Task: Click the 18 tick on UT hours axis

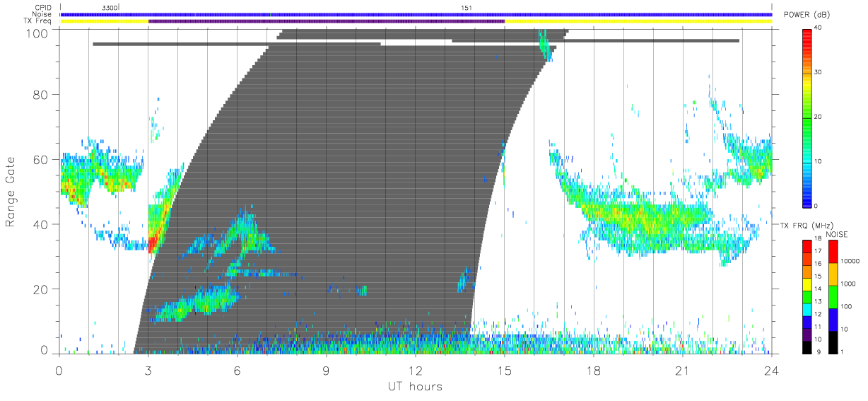Action: click(x=594, y=371)
